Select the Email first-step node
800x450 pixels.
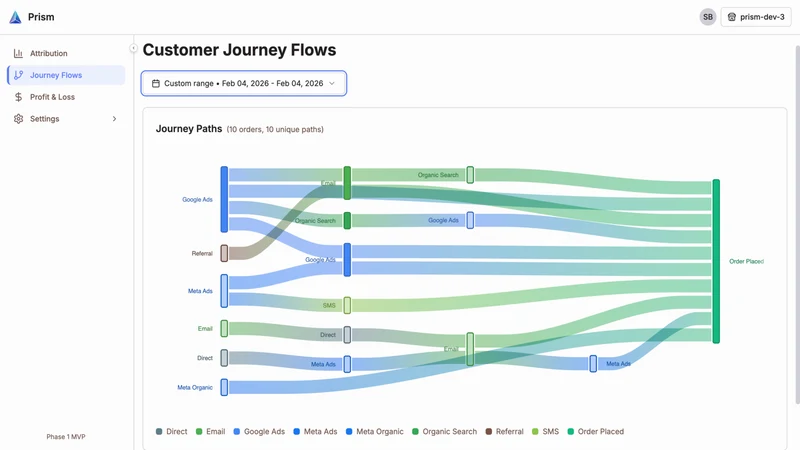(224, 329)
